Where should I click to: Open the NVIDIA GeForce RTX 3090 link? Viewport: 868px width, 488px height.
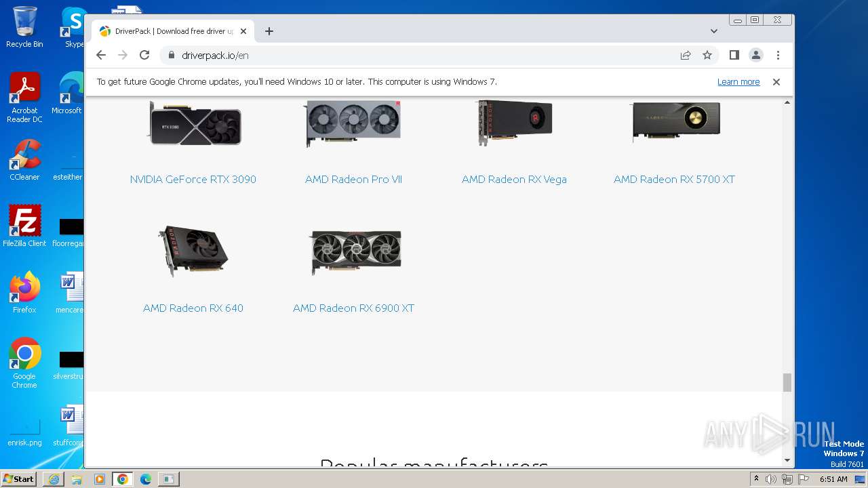(x=193, y=180)
